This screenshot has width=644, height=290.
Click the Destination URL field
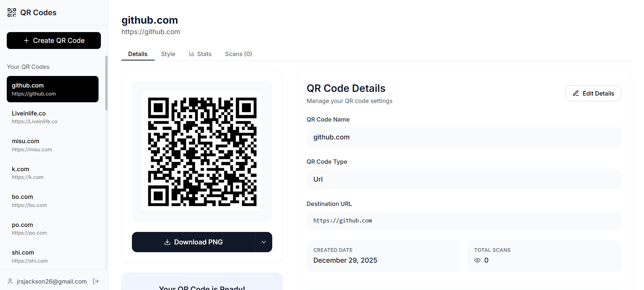464,220
